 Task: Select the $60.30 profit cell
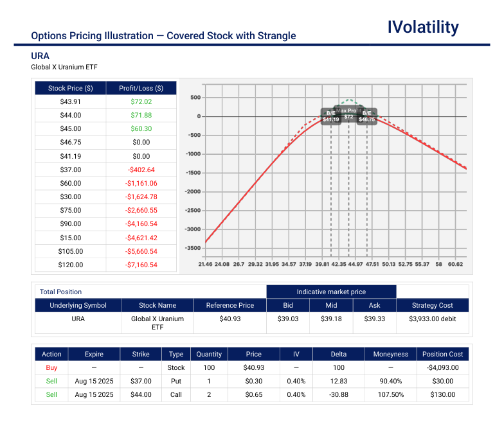141,128
